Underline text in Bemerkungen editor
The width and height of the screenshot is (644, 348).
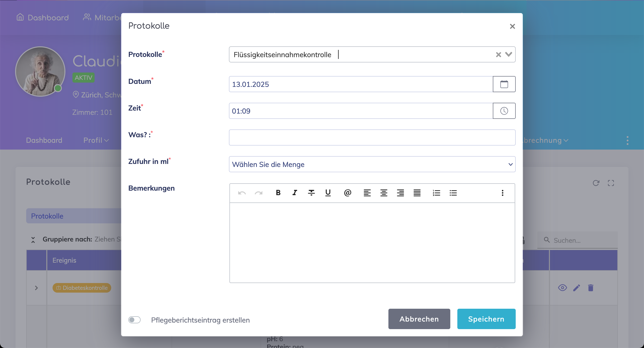click(328, 193)
